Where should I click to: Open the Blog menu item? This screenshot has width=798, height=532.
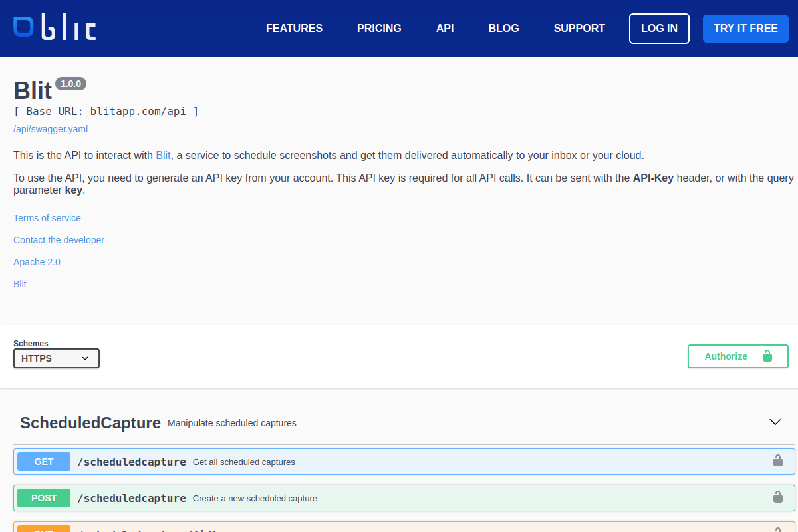[503, 29]
